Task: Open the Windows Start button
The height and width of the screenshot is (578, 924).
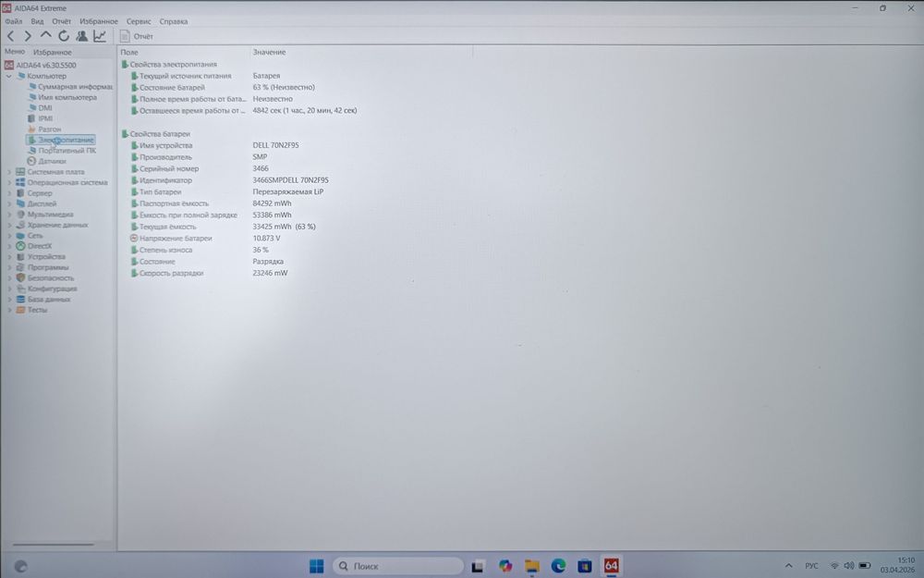Action: coord(316,566)
